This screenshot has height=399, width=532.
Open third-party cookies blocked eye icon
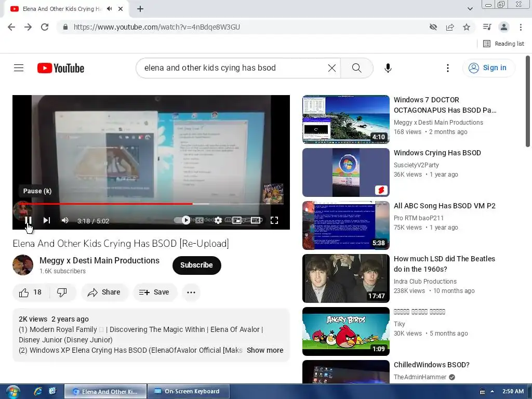[433, 27]
